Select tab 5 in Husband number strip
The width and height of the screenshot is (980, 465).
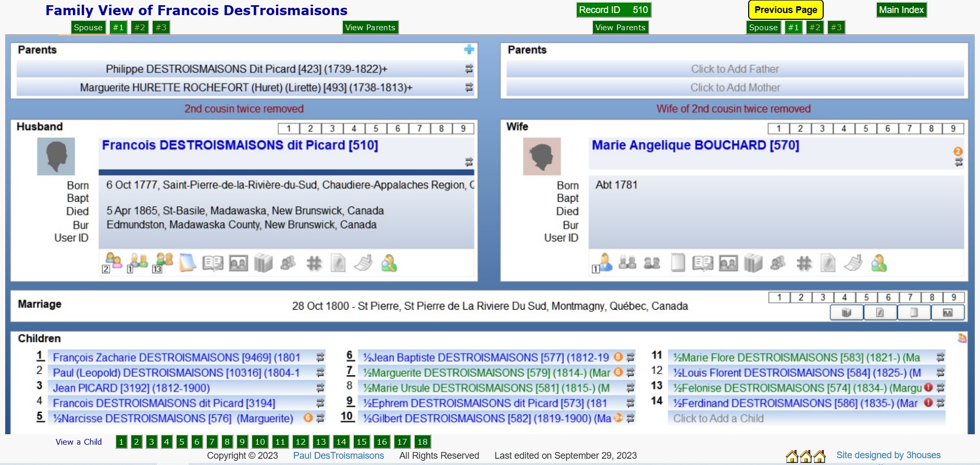[x=376, y=129]
